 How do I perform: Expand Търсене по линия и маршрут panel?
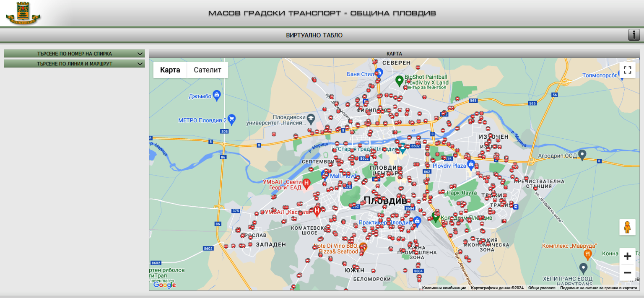point(74,64)
